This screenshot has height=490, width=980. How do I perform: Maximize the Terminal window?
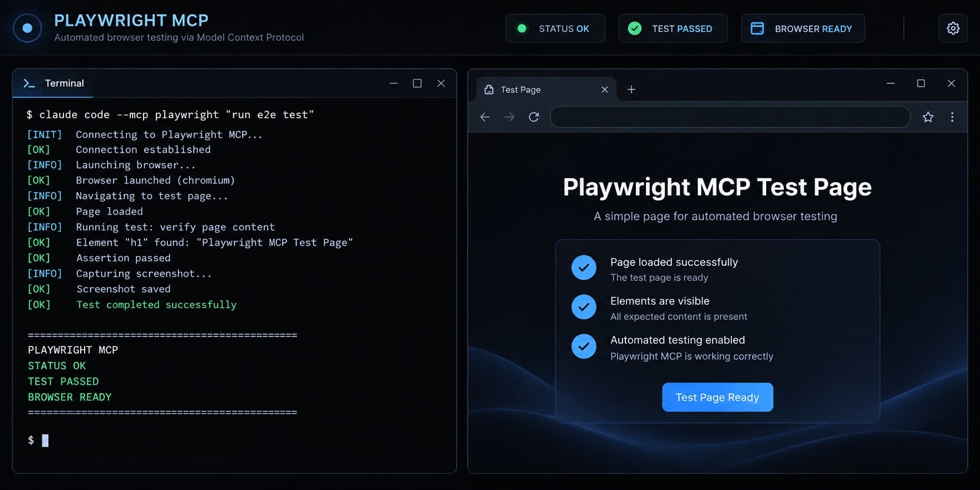click(x=417, y=83)
